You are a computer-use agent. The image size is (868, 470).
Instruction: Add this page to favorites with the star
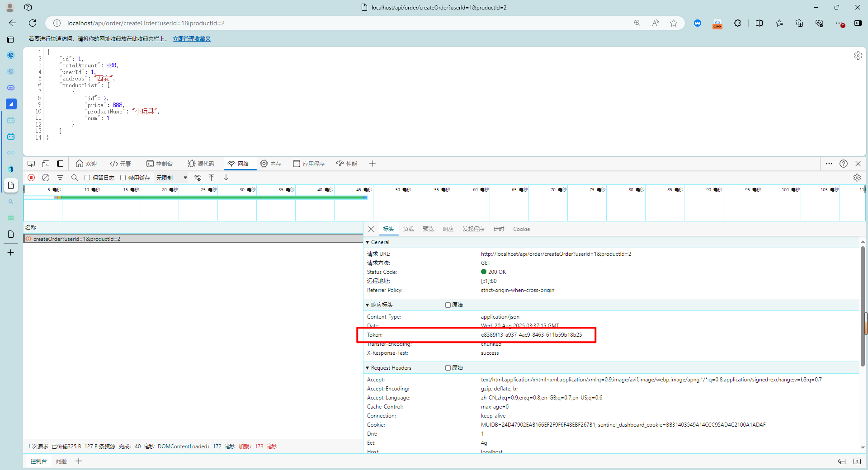[x=674, y=23]
